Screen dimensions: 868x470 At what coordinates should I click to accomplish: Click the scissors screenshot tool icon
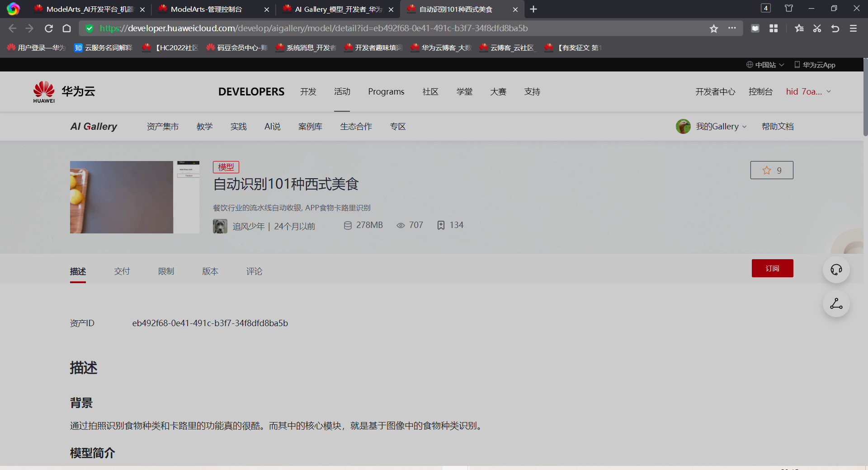click(x=817, y=28)
